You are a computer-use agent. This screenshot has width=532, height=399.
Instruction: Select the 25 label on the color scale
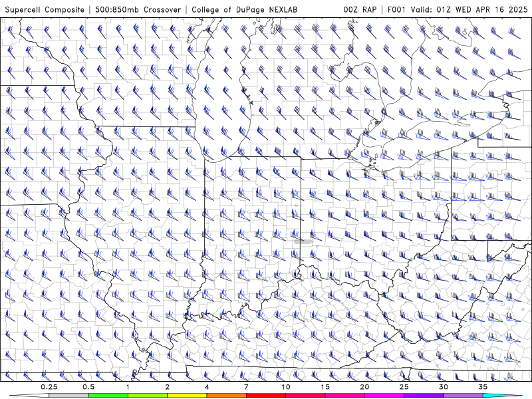[x=404, y=387]
